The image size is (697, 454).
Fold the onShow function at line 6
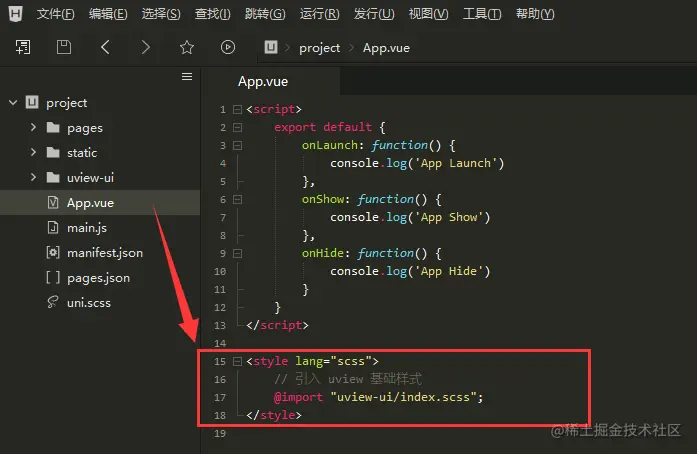[x=237, y=200]
